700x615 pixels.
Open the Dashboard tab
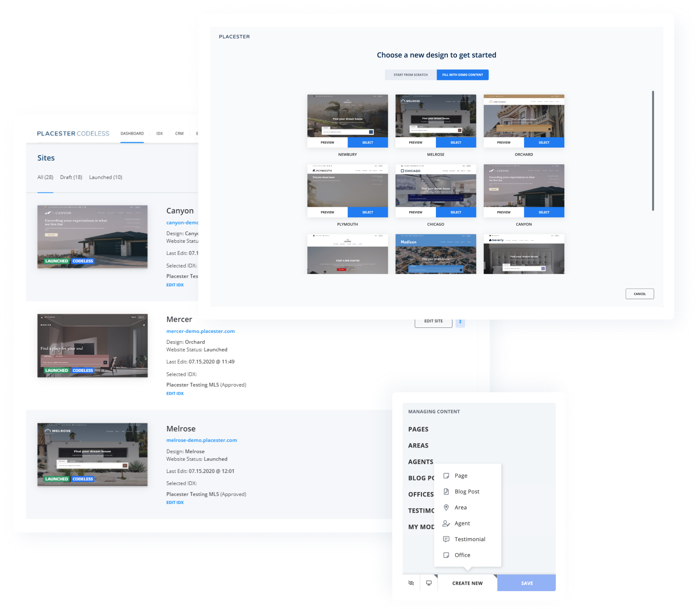(132, 134)
